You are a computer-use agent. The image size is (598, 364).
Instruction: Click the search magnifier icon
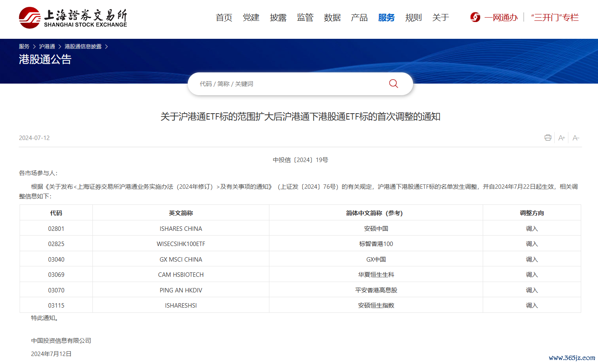[393, 84]
